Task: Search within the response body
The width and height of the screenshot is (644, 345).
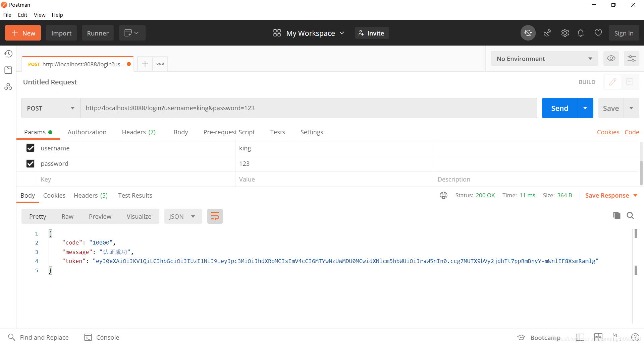Action: tap(630, 215)
